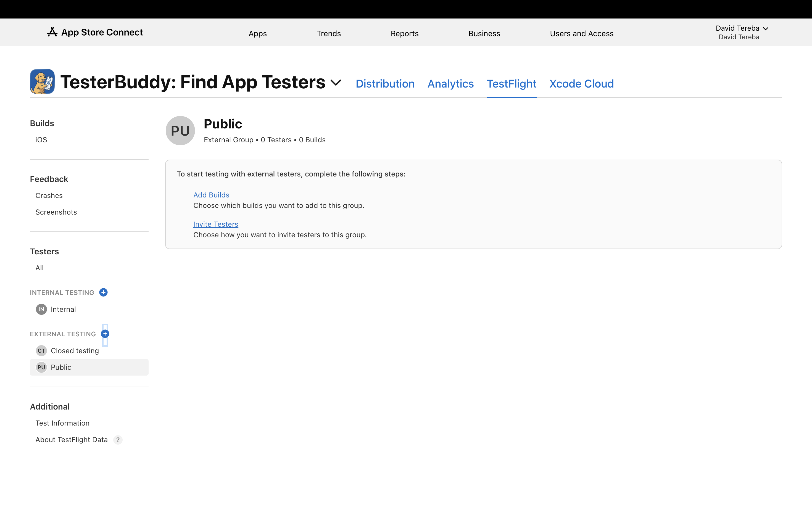The image size is (812, 528).
Task: Select the TestFlight tab
Action: click(512, 84)
